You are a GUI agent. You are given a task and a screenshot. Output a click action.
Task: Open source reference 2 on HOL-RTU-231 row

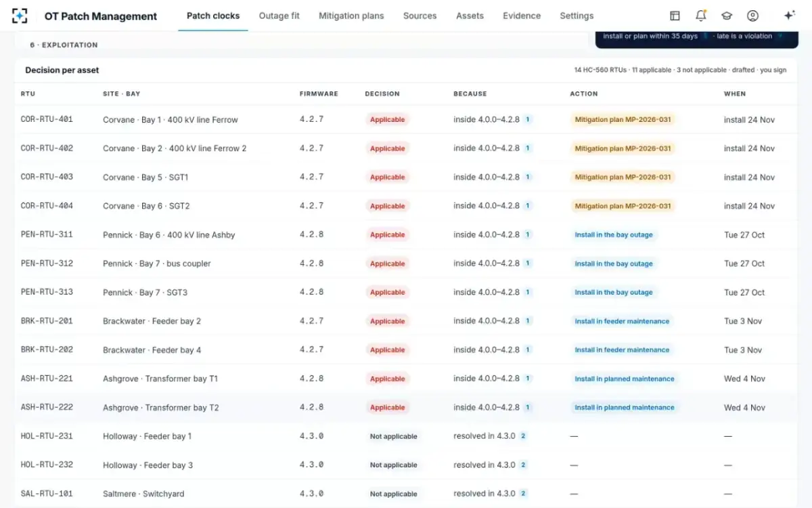(x=524, y=436)
